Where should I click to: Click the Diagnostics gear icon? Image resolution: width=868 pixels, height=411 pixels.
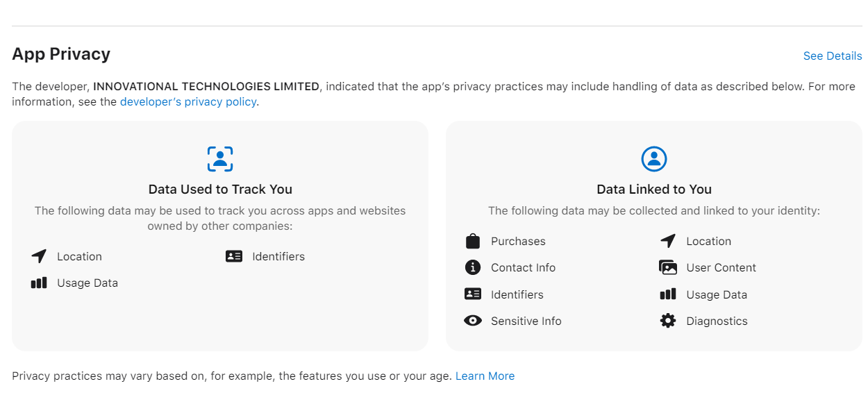pyautogui.click(x=668, y=321)
